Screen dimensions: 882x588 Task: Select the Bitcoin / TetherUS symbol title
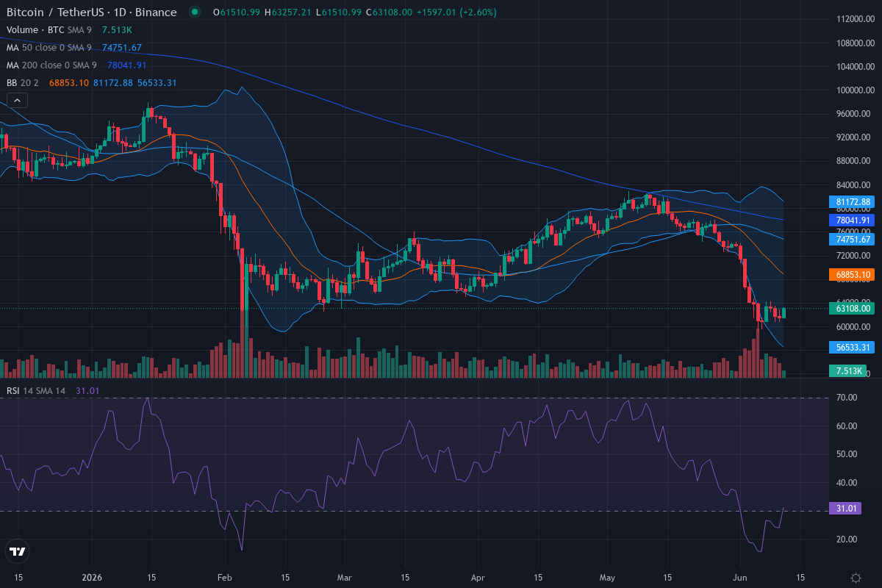[91, 12]
